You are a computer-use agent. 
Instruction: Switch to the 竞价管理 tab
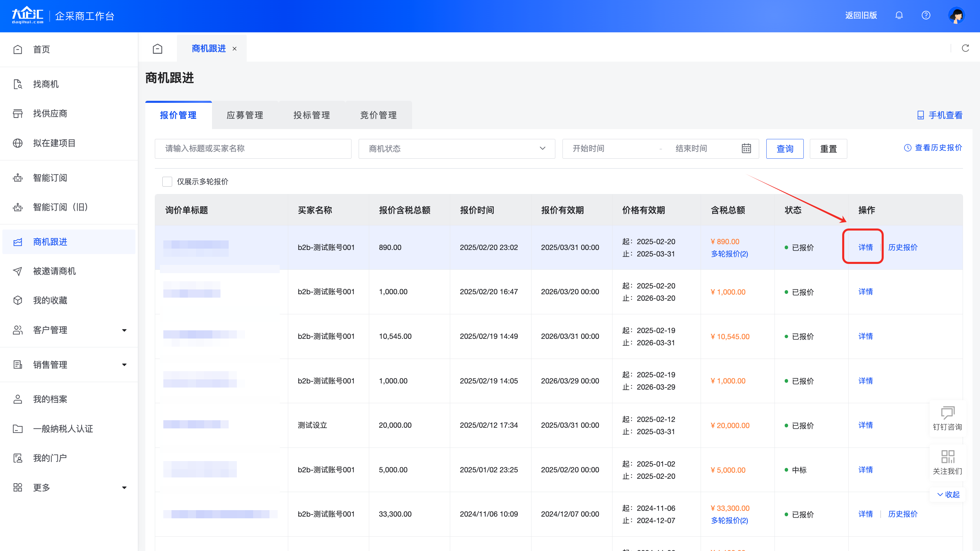click(378, 115)
